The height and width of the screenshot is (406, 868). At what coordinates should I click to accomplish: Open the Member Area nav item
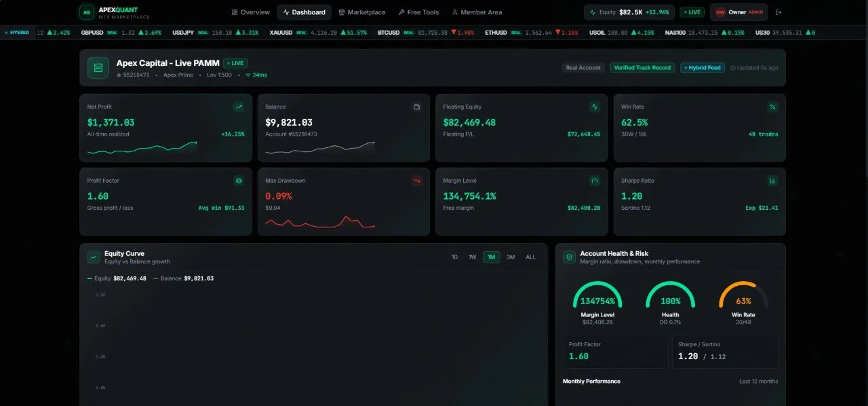(477, 12)
